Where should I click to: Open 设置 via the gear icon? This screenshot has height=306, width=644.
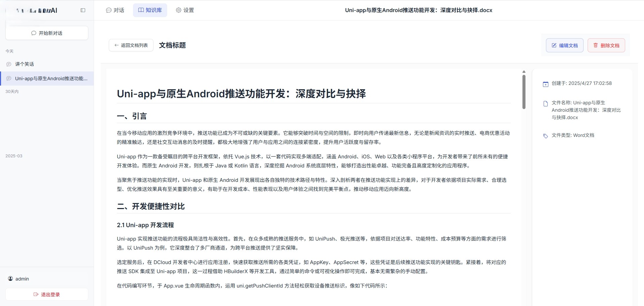[178, 10]
